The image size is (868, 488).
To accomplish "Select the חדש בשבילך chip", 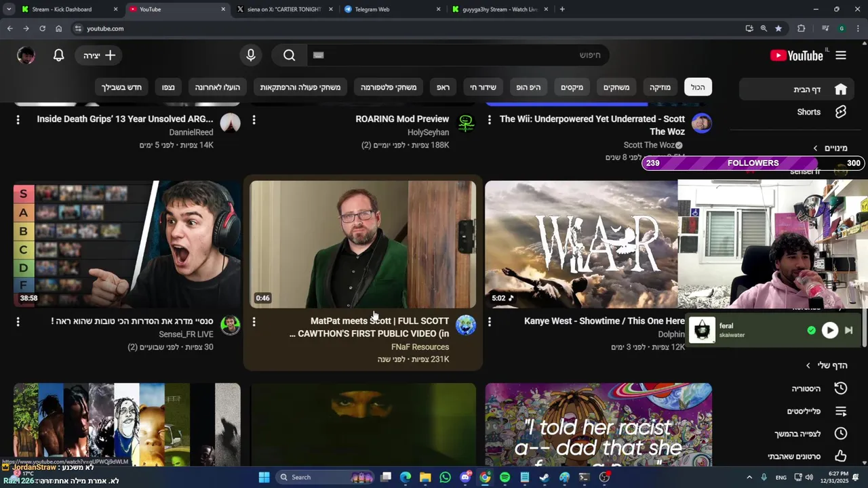I will [122, 87].
